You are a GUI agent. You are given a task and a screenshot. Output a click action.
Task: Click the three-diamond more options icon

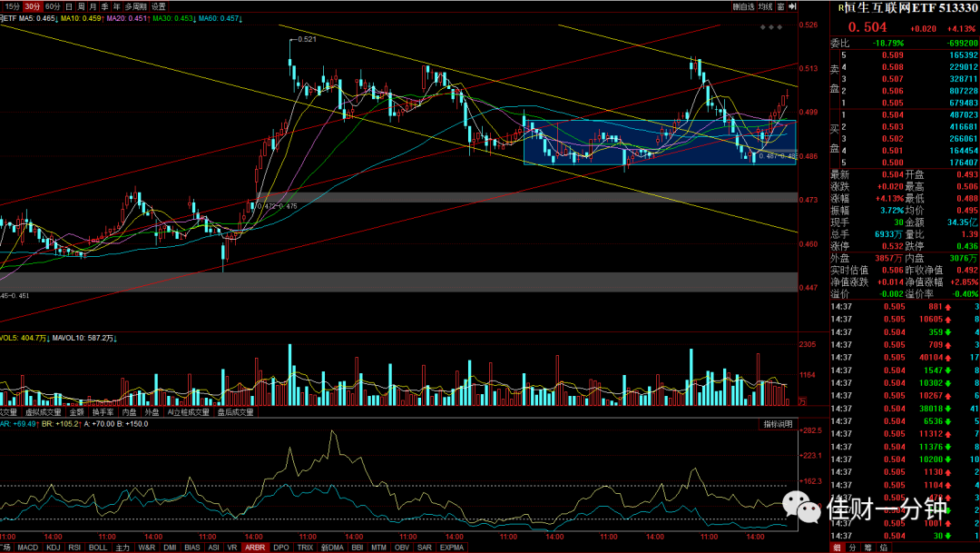click(771, 27)
